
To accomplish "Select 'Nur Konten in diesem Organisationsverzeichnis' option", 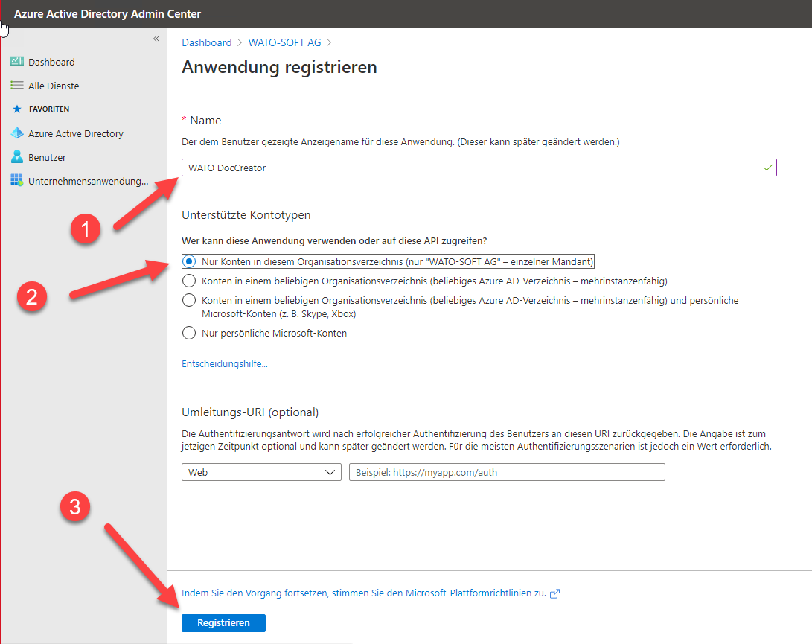I will pos(189,261).
